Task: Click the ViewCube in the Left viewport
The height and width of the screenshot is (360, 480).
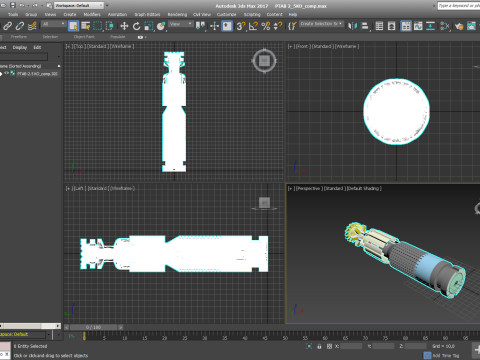Action: click(264, 203)
